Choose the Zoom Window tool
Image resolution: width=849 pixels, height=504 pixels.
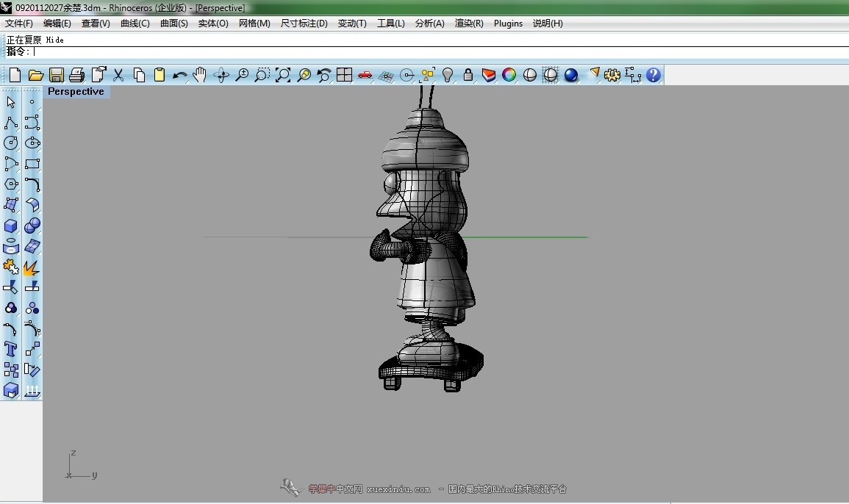(x=262, y=75)
